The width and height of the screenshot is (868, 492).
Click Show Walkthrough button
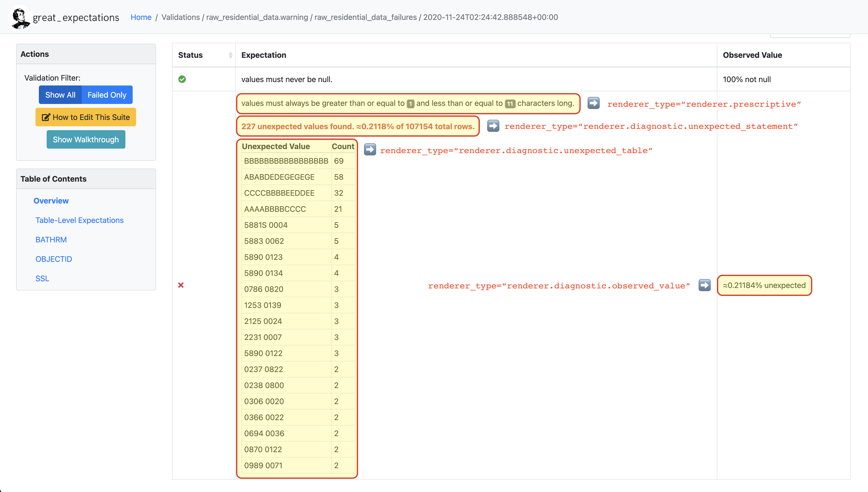85,139
